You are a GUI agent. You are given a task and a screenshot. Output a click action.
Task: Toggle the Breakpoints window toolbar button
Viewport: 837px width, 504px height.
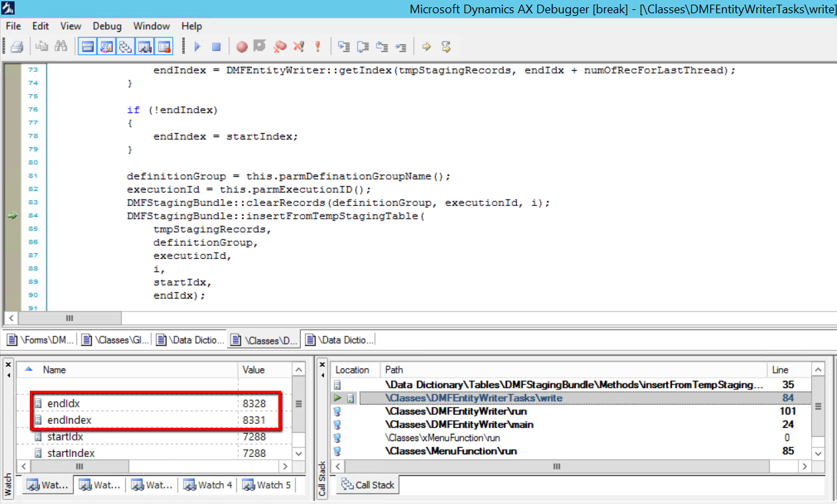pos(164,46)
